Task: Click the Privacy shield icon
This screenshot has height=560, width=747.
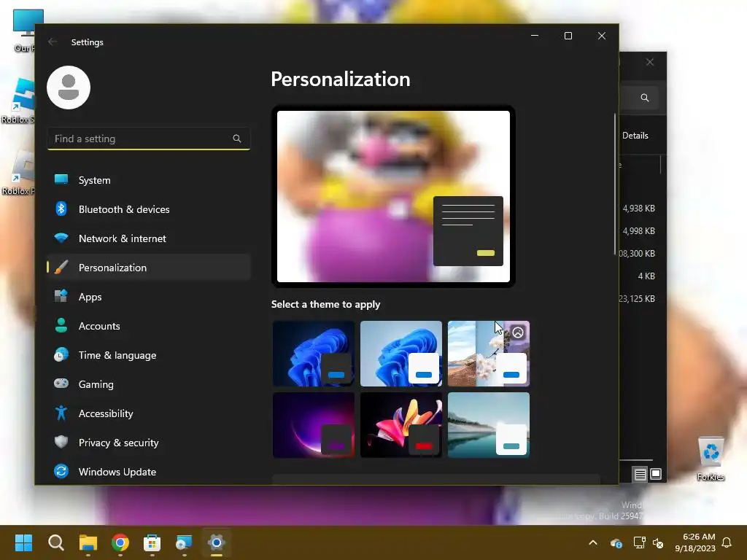Action: pos(61,442)
